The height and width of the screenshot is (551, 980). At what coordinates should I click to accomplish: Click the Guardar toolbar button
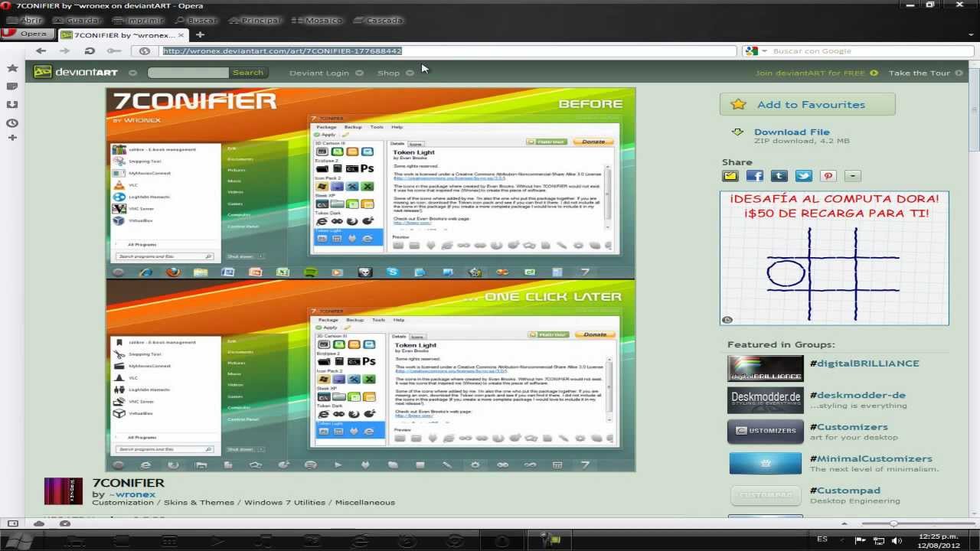click(x=77, y=21)
